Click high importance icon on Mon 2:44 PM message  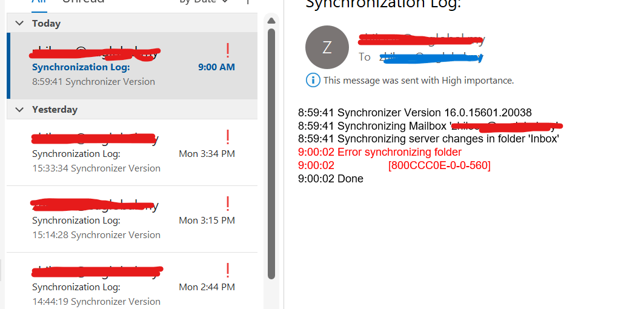pos(228,270)
